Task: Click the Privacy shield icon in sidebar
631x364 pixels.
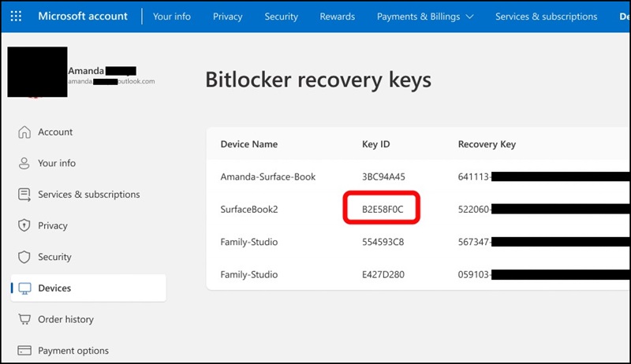Action: [x=24, y=225]
